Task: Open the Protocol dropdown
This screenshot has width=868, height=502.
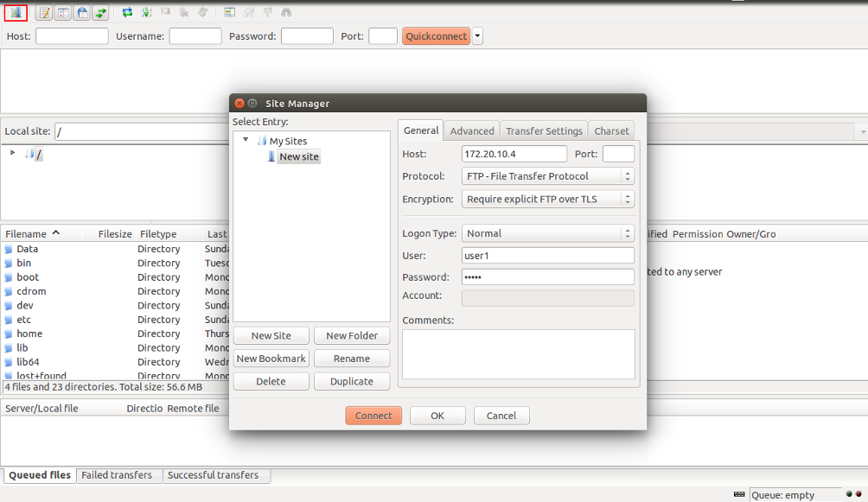Action: [x=547, y=176]
